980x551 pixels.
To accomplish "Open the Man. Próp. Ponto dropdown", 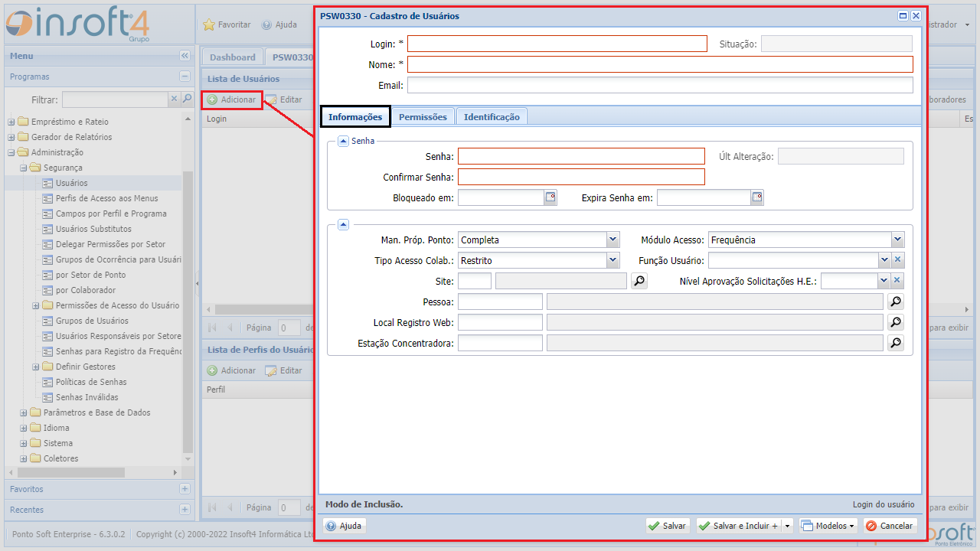I will click(x=612, y=240).
